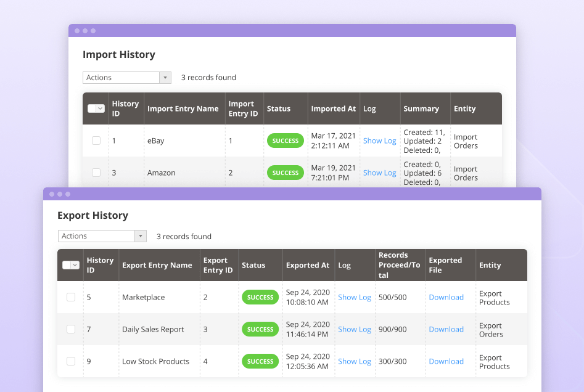
Task: Open the Actions dropdown in Import History
Action: [x=126, y=77]
